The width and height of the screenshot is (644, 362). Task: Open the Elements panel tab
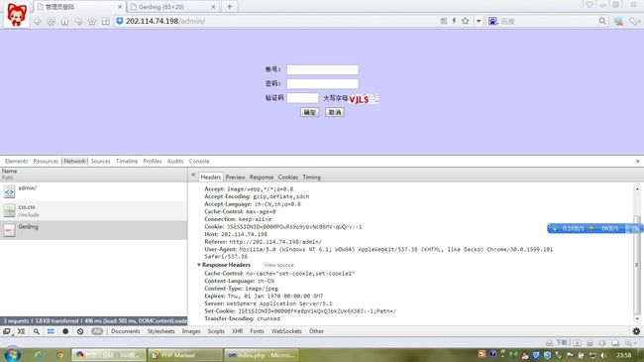click(x=17, y=162)
